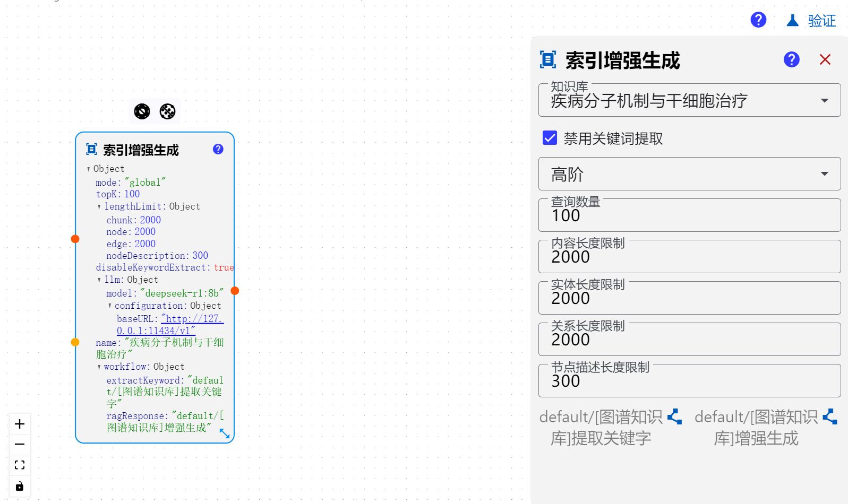Expand the 高阶 mode dropdown
This screenshot has height=504, width=848.
click(689, 174)
